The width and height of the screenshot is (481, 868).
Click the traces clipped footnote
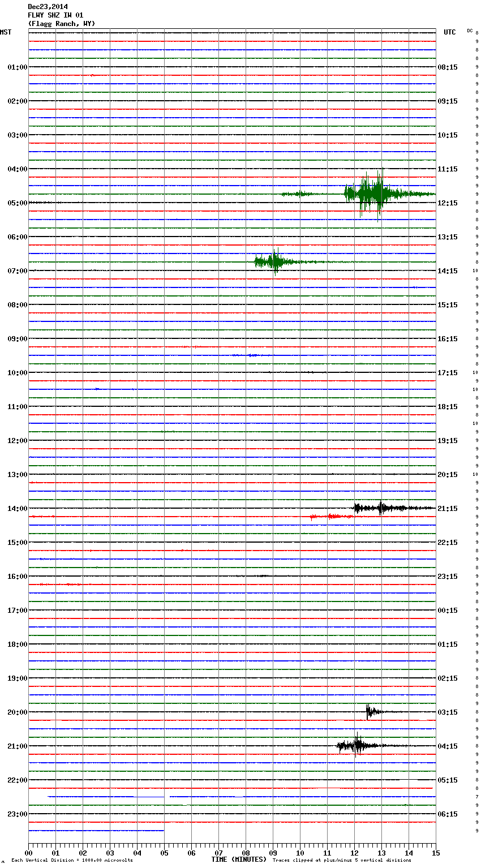coord(342,861)
